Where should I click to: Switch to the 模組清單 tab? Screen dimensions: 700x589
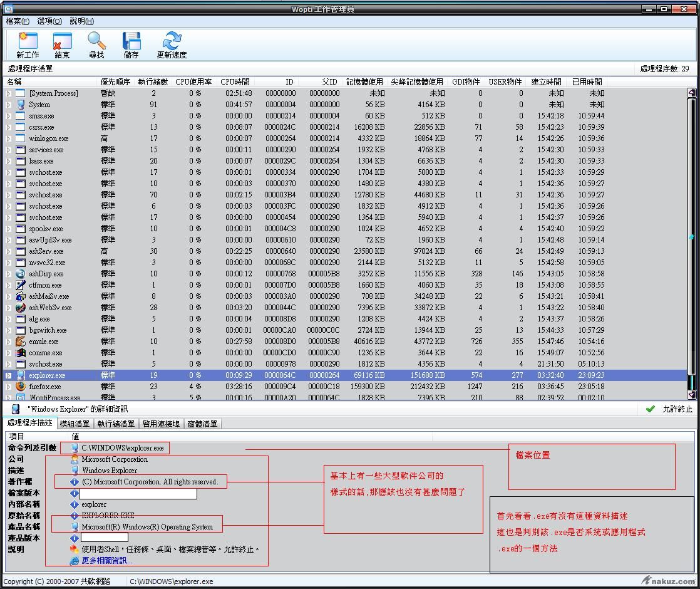(75, 424)
